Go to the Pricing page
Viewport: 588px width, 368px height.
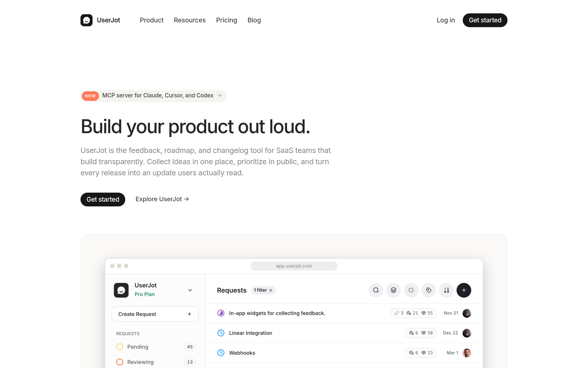coord(226,20)
